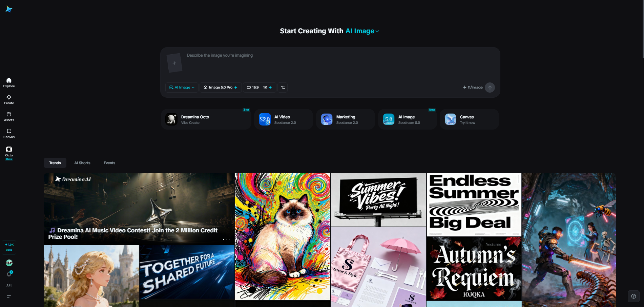This screenshot has height=307, width=644.
Task: Open the Canvas Try it now card
Action: click(x=469, y=119)
